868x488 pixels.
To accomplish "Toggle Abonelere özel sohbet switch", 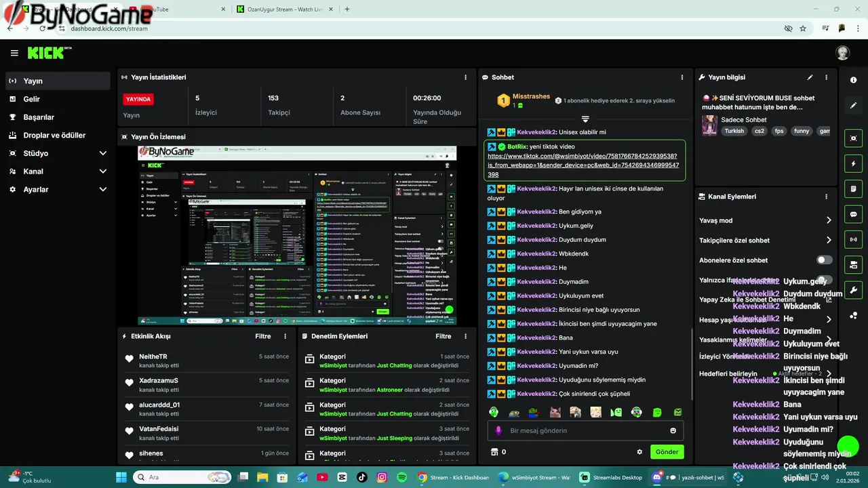I will 824,260.
